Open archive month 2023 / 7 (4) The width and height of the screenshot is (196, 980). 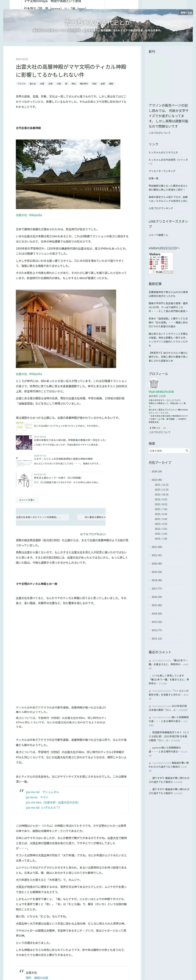tap(161, 509)
